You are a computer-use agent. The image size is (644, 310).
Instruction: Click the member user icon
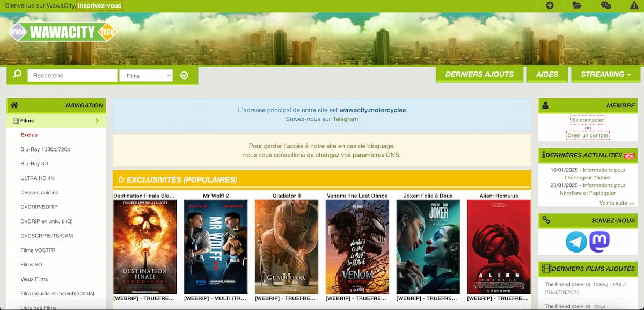pos(546,105)
